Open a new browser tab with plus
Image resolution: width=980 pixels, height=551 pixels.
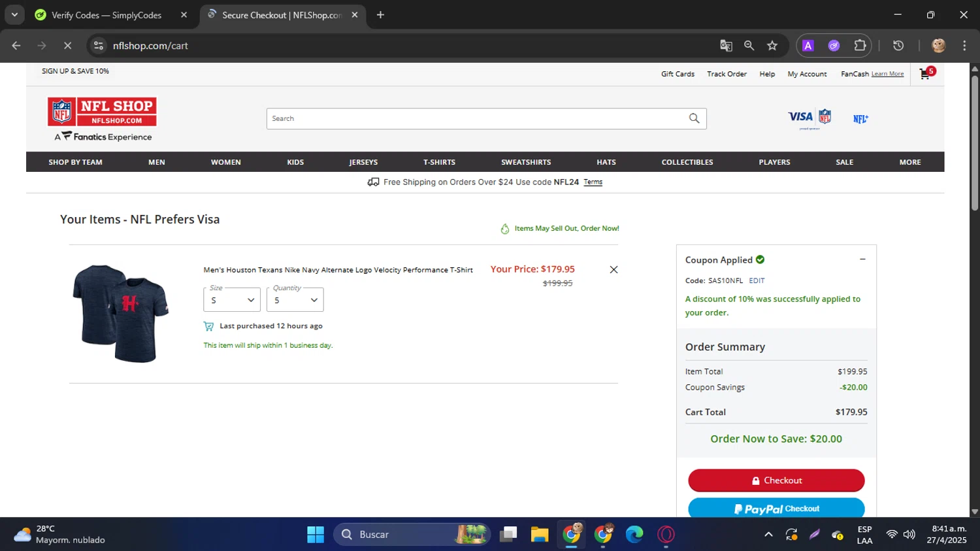(380, 15)
